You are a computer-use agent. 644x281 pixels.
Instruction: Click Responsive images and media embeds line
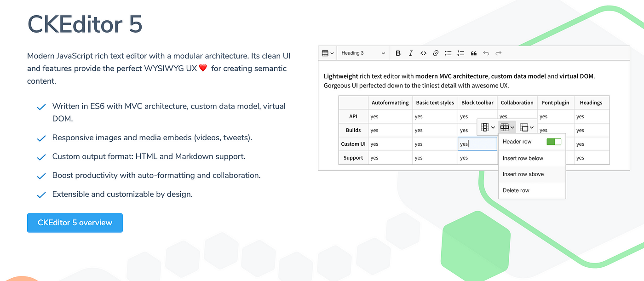tap(152, 138)
